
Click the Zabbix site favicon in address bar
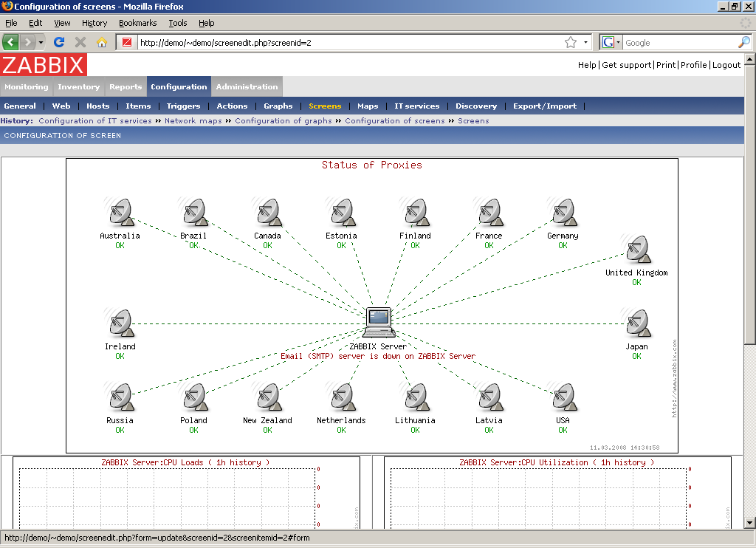[x=127, y=42]
